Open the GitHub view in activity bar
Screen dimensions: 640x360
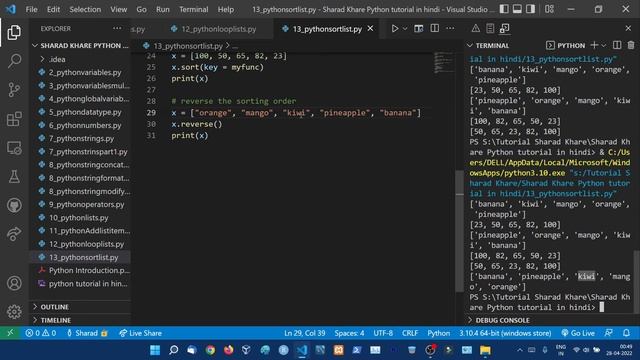[14, 205]
